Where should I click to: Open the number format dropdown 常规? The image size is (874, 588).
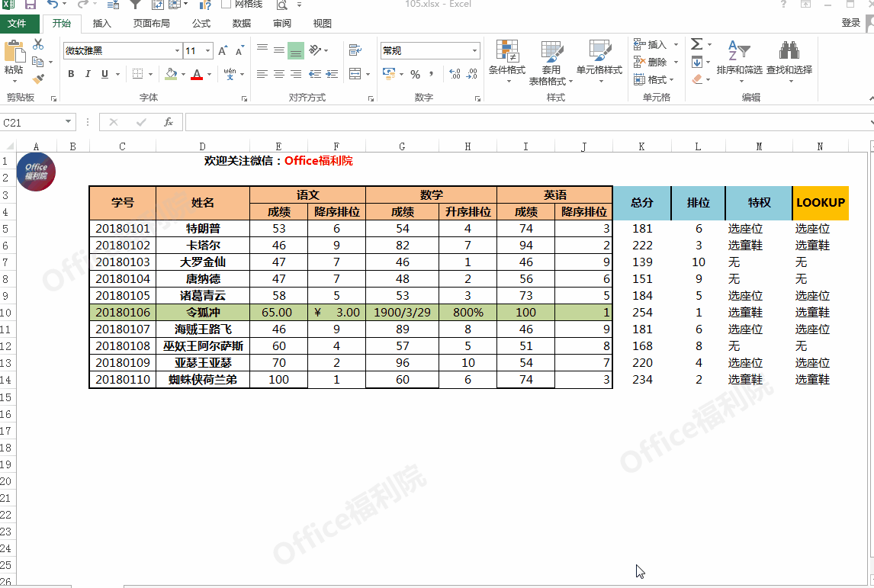pos(475,51)
